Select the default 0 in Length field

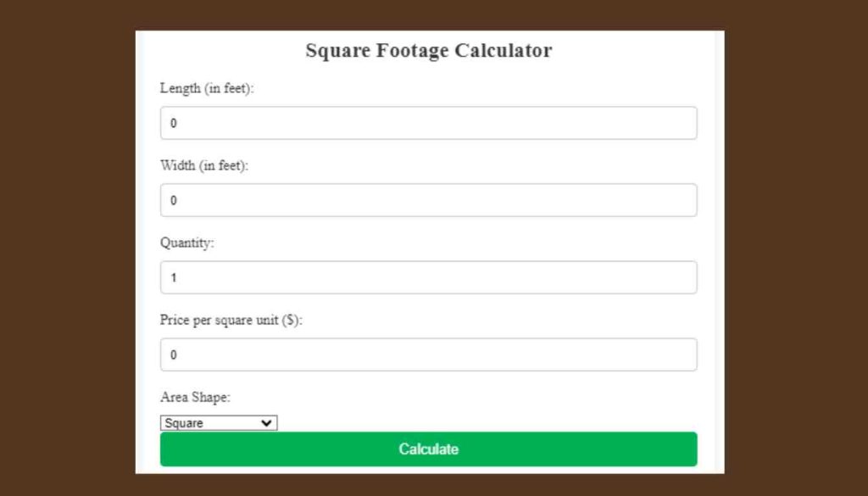click(174, 122)
